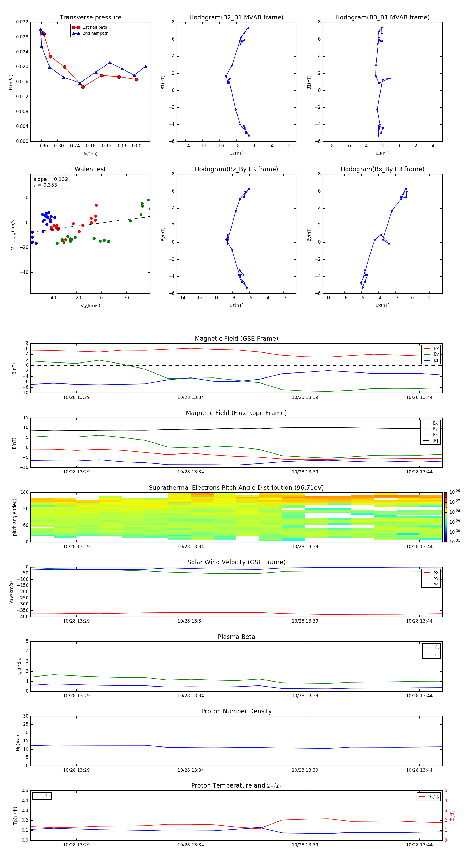Click the 'Pt(nPa)' y-axis label
This screenshot has height=868, width=473.
tap(11, 82)
